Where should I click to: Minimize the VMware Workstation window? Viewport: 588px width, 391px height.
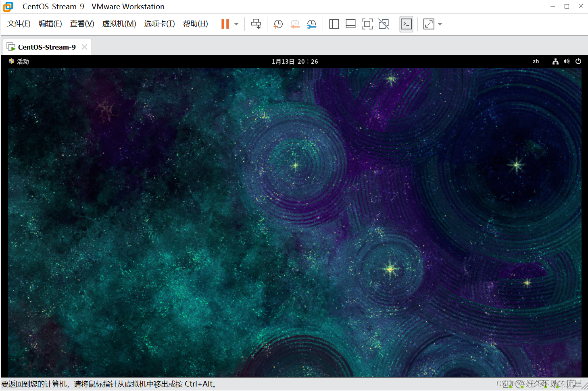(553, 6)
